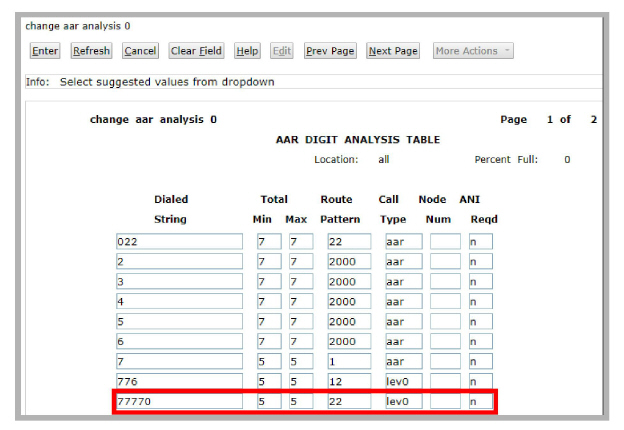Image resolution: width=624 pixels, height=430 pixels.
Task: Select Route Pattern 2000 in the row for 2
Action: [x=349, y=261]
